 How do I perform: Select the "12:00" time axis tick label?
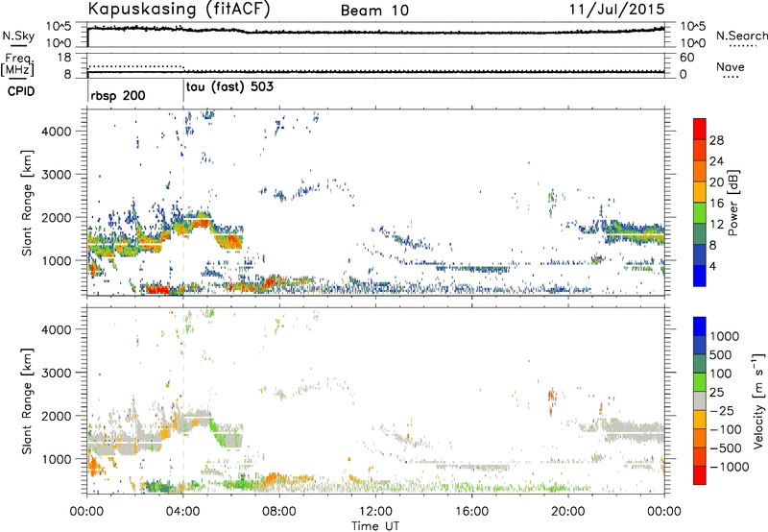(375, 512)
